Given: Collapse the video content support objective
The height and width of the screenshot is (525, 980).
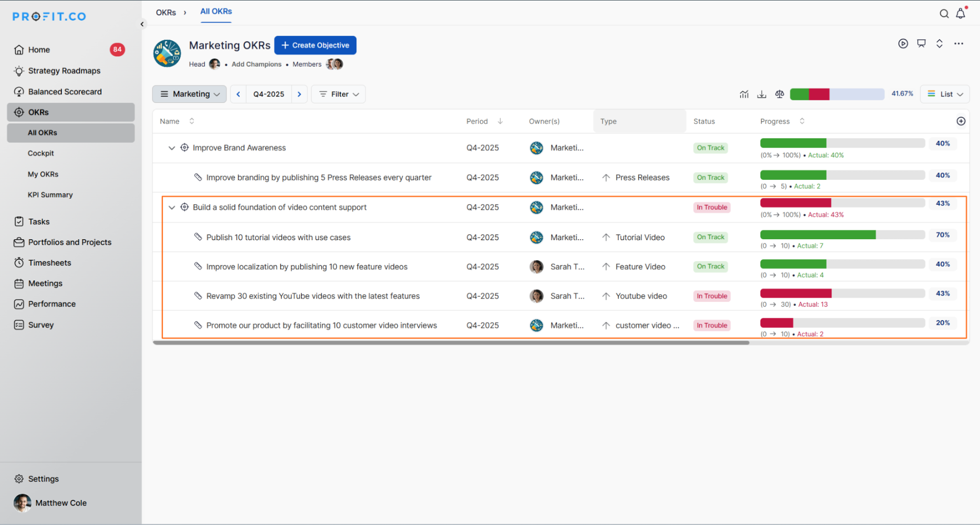Looking at the screenshot, I should tap(172, 207).
